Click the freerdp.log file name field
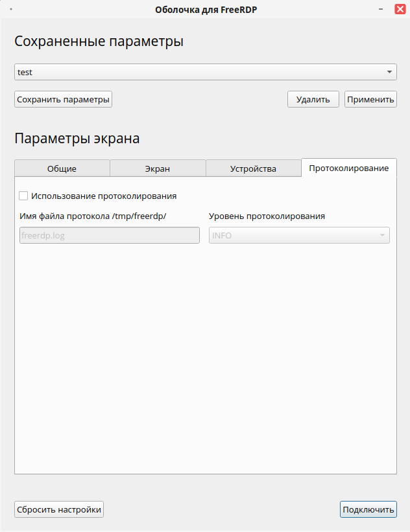The height and width of the screenshot is (532, 410). [x=110, y=235]
